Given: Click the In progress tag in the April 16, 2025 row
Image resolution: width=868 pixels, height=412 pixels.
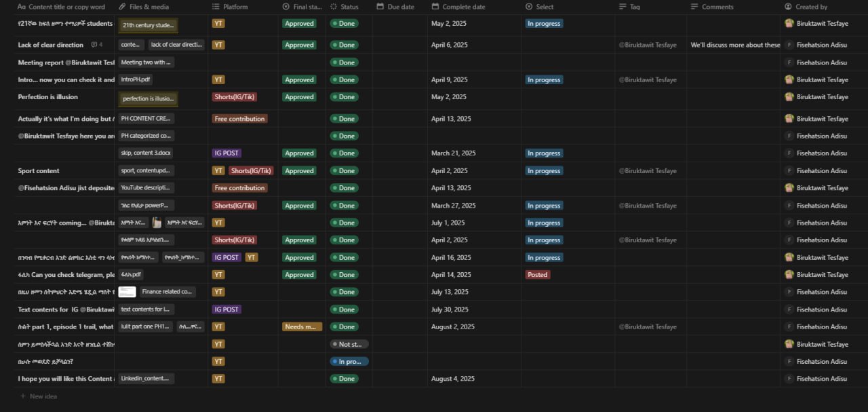Looking at the screenshot, I should tap(544, 258).
